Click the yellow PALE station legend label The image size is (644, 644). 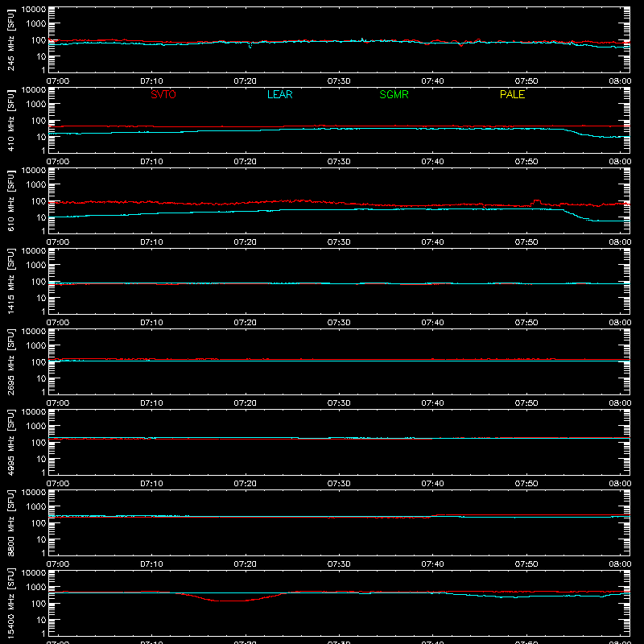pos(512,94)
